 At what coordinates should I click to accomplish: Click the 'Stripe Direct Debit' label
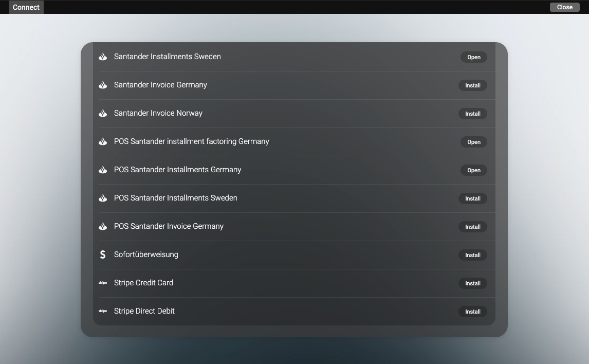coord(144,311)
